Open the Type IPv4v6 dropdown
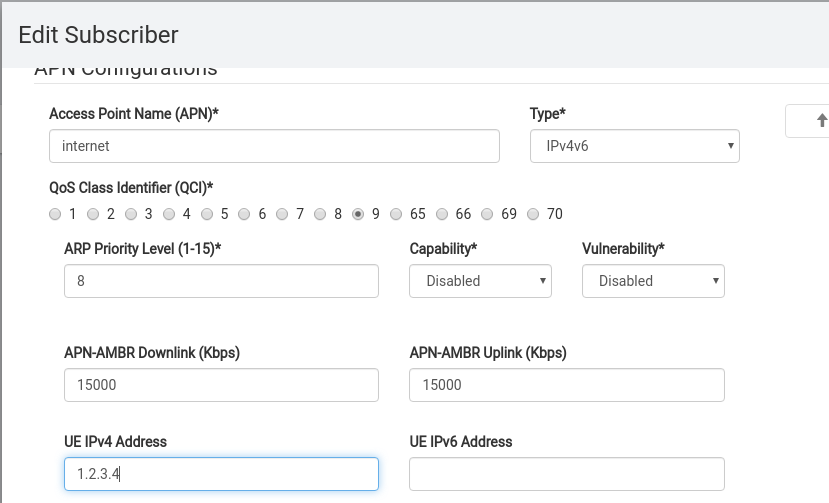The height and width of the screenshot is (503, 829). click(x=634, y=146)
